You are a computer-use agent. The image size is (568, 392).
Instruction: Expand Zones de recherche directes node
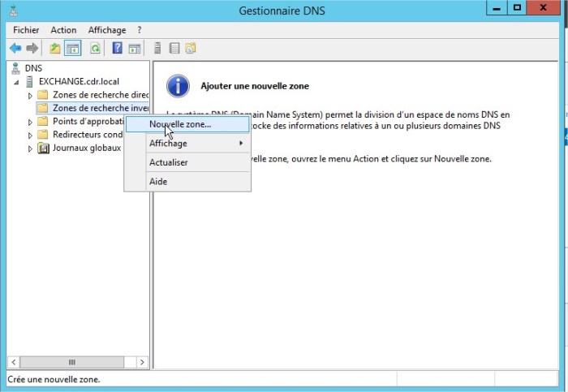click(x=30, y=96)
